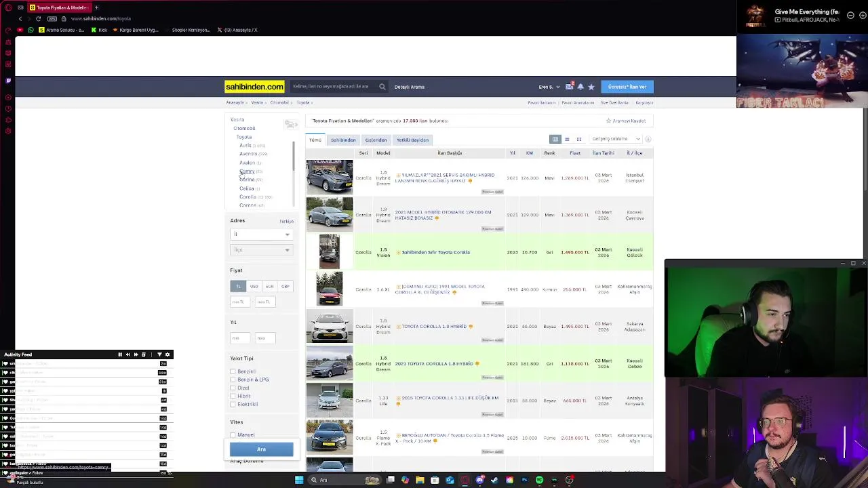The image size is (868, 488).
Task: Open the Auris model category
Action: click(x=245, y=145)
